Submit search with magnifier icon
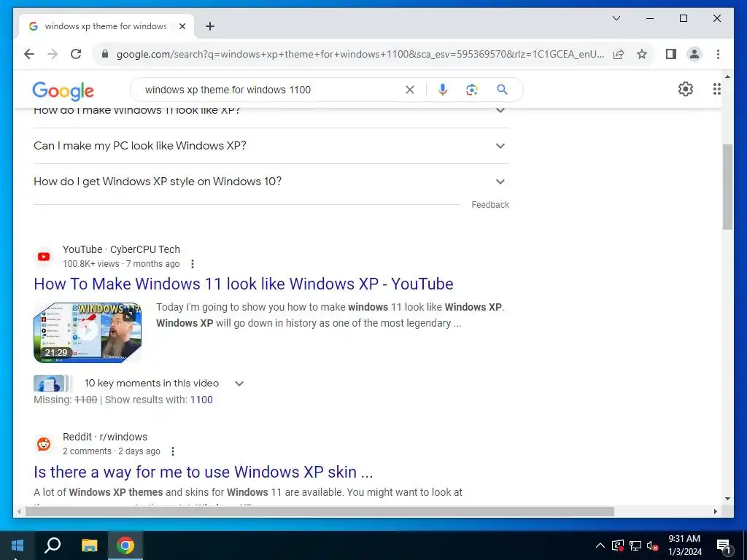The height and width of the screenshot is (560, 747). click(x=502, y=90)
